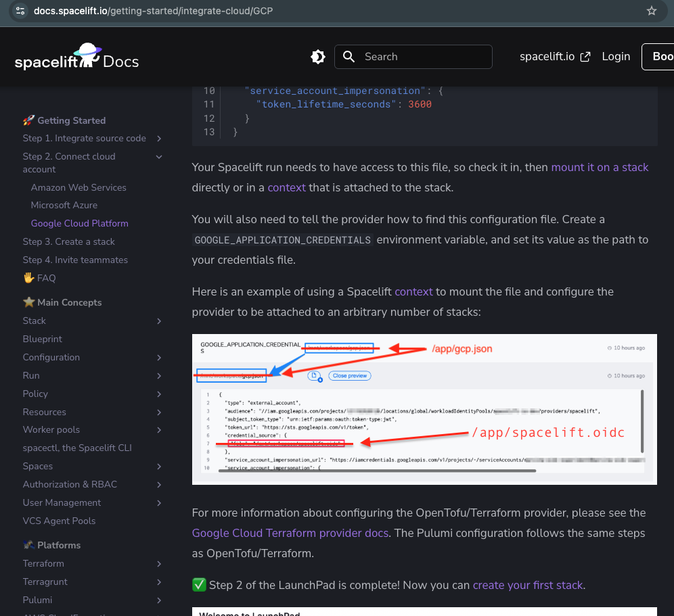The width and height of the screenshot is (674, 616).
Task: Bookmark the page with the star icon
Action: [x=651, y=11]
